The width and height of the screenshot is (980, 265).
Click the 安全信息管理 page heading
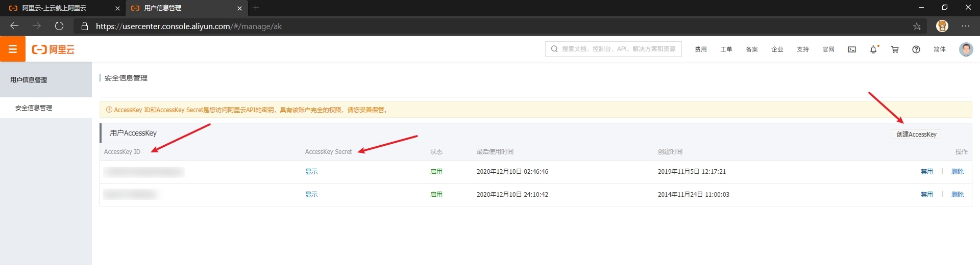point(126,78)
